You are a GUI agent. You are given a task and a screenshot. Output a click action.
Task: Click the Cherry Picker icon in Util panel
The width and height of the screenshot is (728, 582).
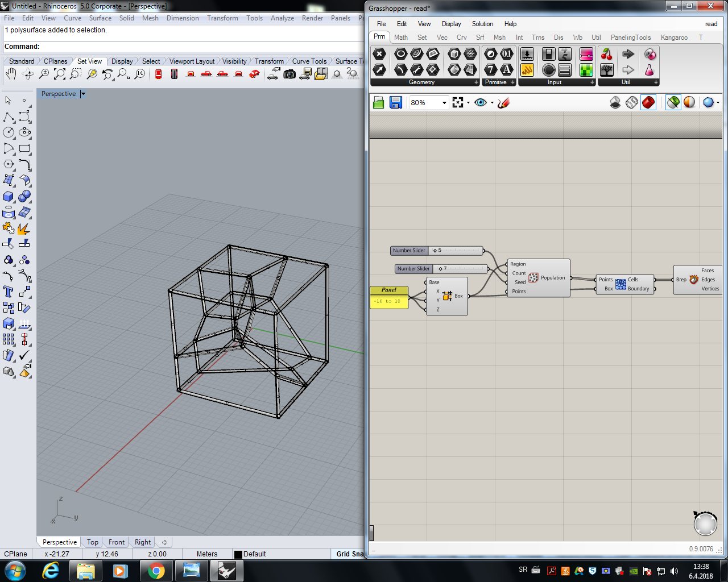coord(607,54)
